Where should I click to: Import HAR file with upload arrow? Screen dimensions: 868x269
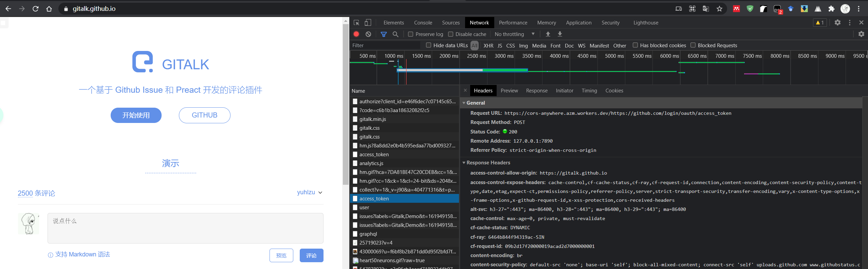coord(548,34)
